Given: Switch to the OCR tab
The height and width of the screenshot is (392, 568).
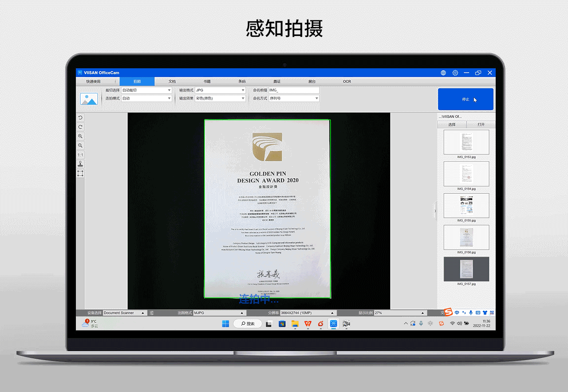Looking at the screenshot, I should (347, 82).
